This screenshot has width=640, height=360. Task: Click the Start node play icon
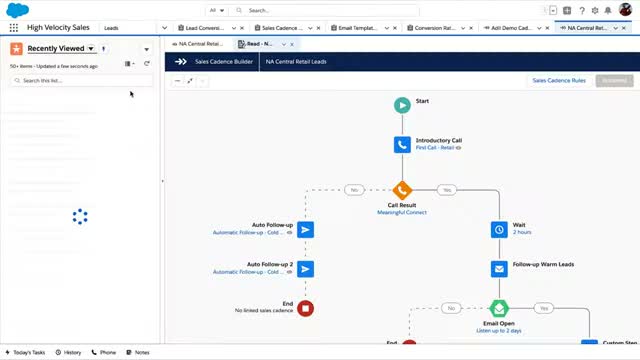(402, 105)
